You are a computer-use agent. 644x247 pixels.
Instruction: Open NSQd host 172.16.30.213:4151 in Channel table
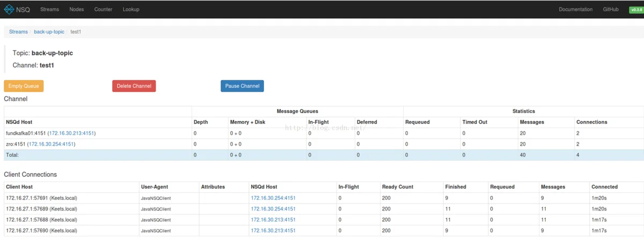72,133
